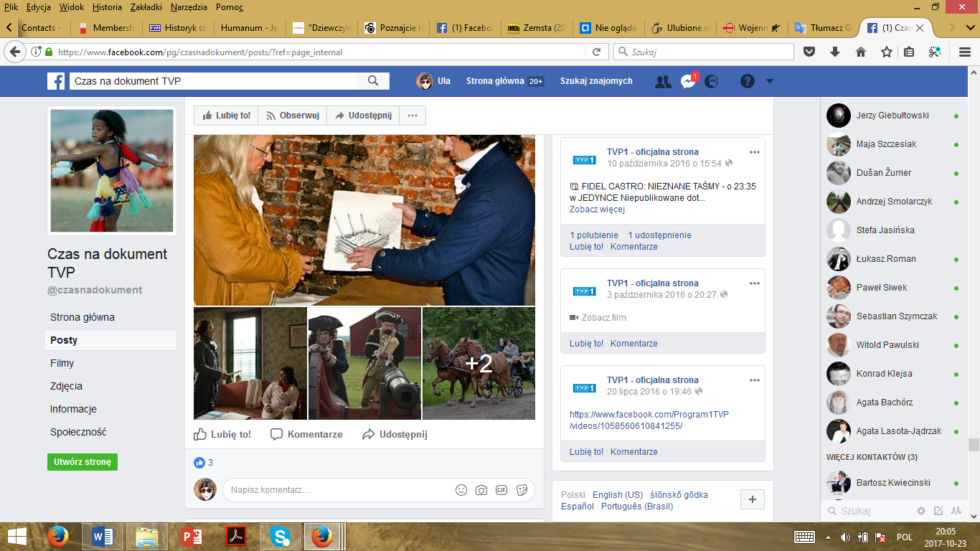980x551 pixels.
Task: Insert emoji in comment field
Action: pyautogui.click(x=461, y=490)
